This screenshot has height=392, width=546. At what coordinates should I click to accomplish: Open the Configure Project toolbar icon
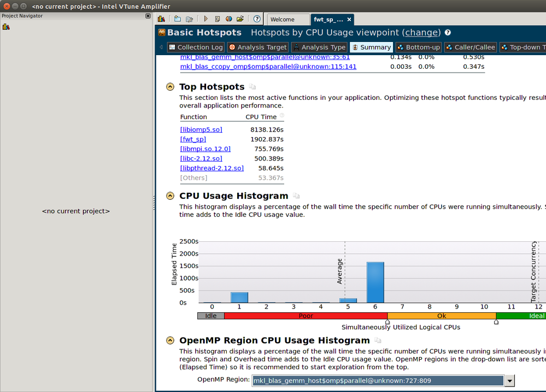coord(189,19)
